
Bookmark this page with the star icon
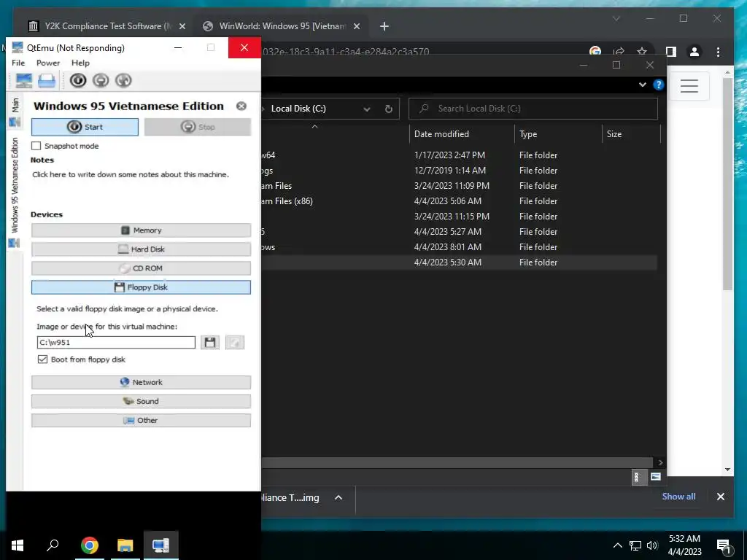pos(642,52)
